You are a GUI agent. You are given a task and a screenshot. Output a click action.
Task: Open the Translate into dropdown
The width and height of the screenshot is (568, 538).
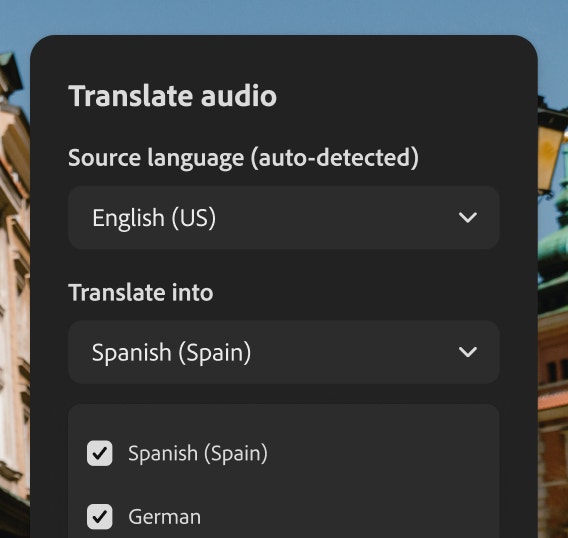(284, 352)
